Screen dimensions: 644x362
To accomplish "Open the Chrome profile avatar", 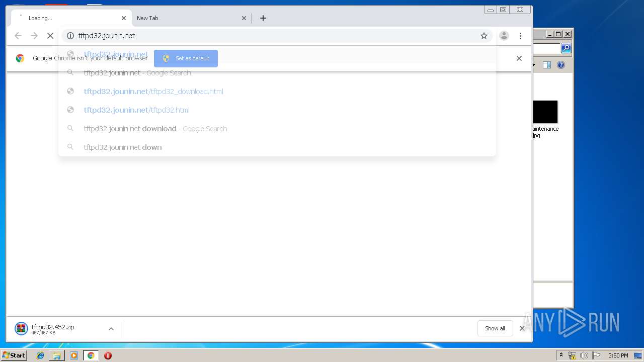I will click(x=504, y=36).
